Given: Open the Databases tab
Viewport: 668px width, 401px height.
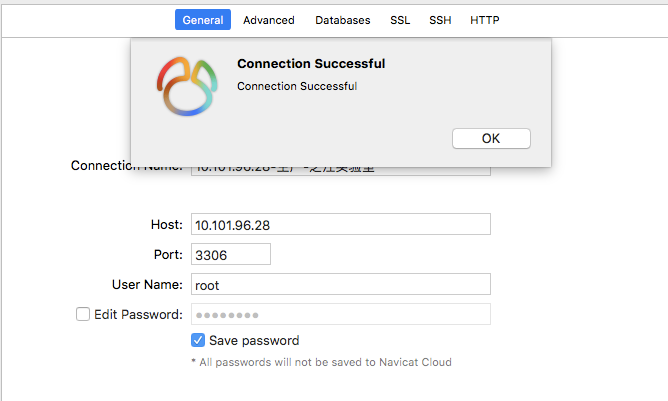Looking at the screenshot, I should pos(343,20).
